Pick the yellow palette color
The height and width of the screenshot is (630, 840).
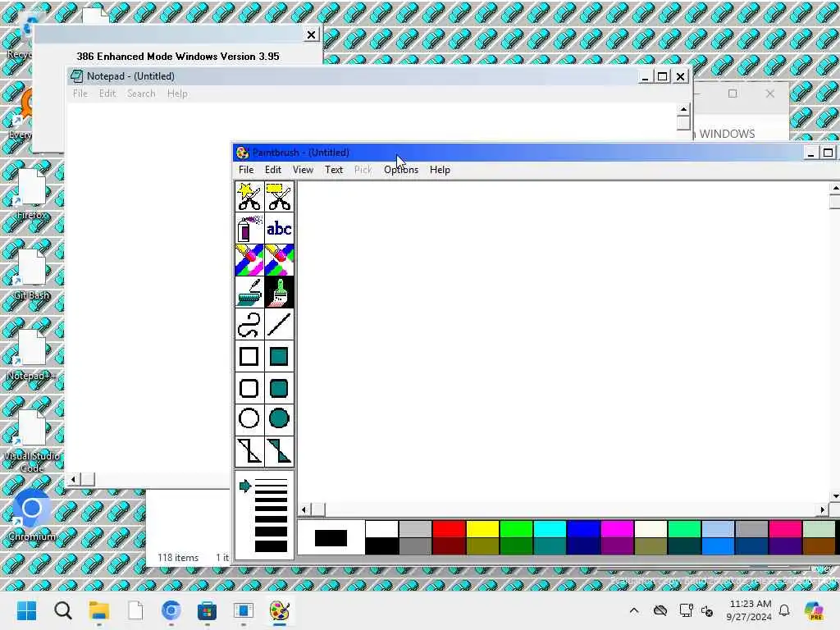(x=482, y=529)
